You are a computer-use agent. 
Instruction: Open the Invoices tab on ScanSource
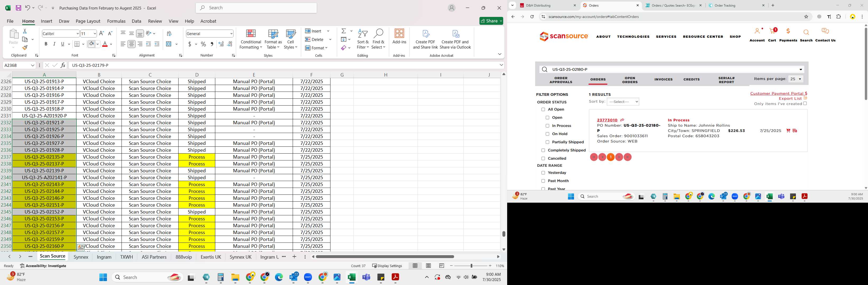tap(664, 79)
